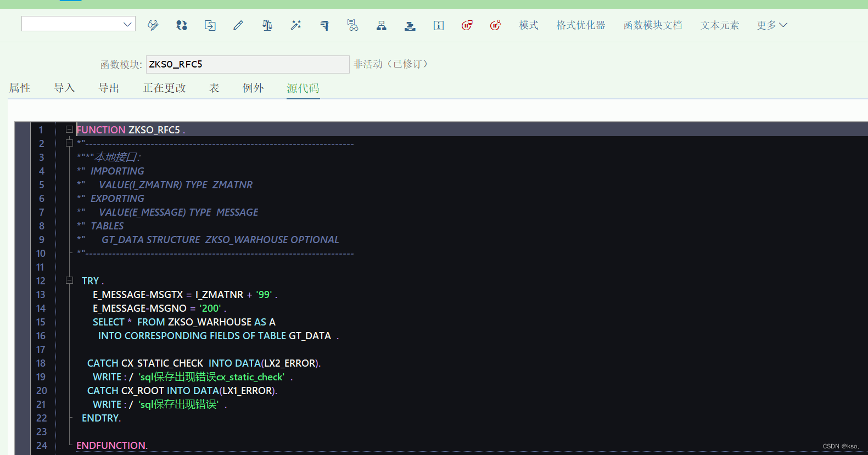
Task: Click the Check syntax scales icon
Action: [267, 25]
